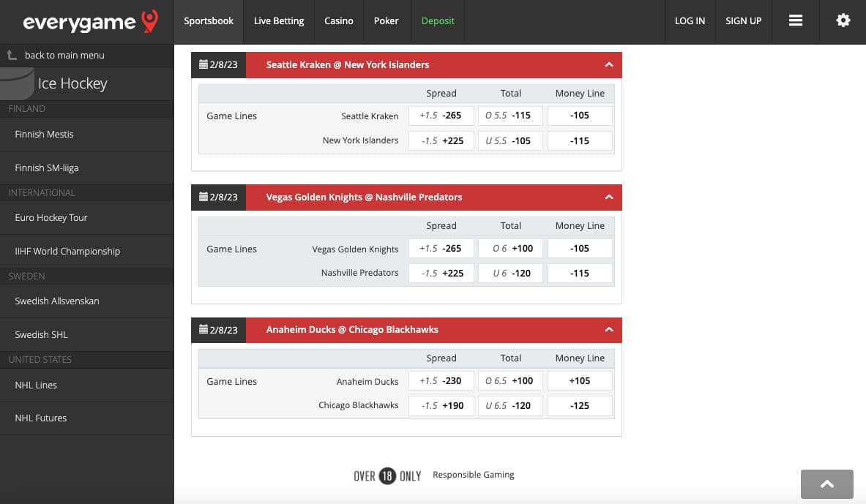Select Over 6 +100 total

tap(510, 249)
